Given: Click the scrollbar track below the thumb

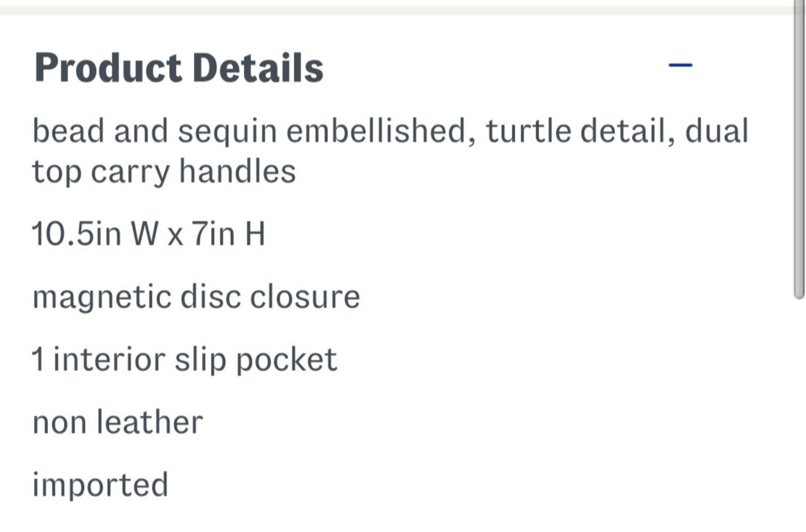Looking at the screenshot, I should 799,413.
